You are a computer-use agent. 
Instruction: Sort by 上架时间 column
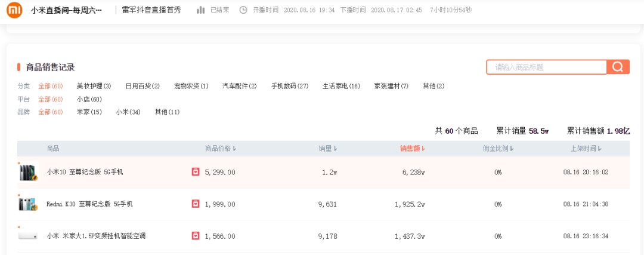pos(586,149)
